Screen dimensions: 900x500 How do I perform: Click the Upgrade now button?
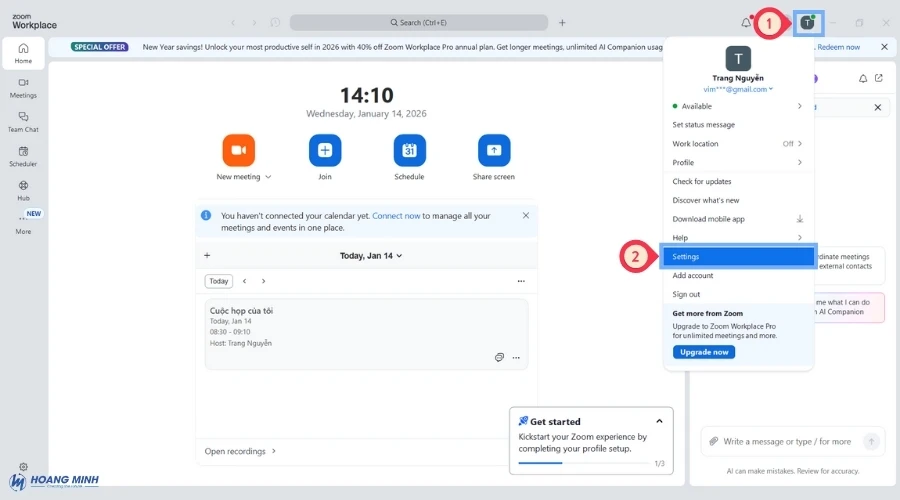[x=704, y=352]
